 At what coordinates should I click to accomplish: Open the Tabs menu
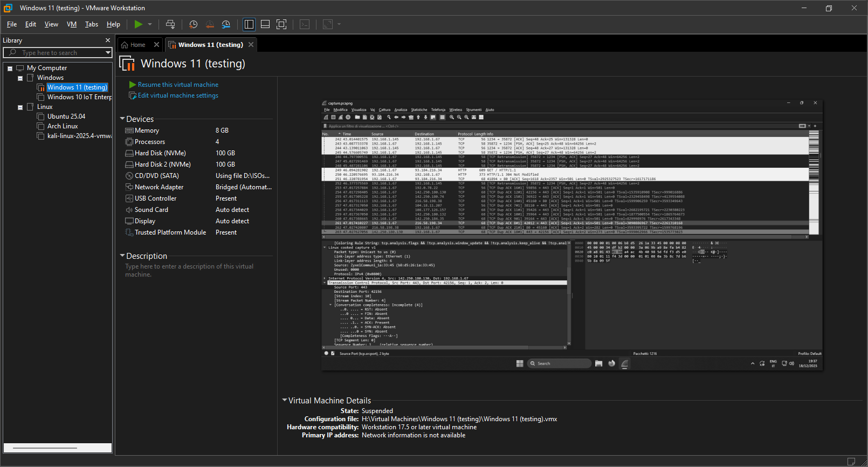pyautogui.click(x=92, y=24)
